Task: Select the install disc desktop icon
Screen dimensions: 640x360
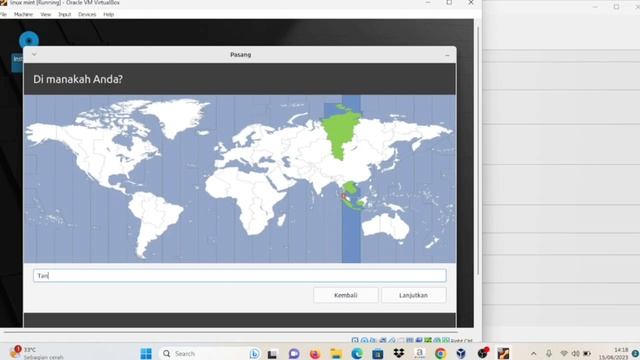Action: [29, 40]
